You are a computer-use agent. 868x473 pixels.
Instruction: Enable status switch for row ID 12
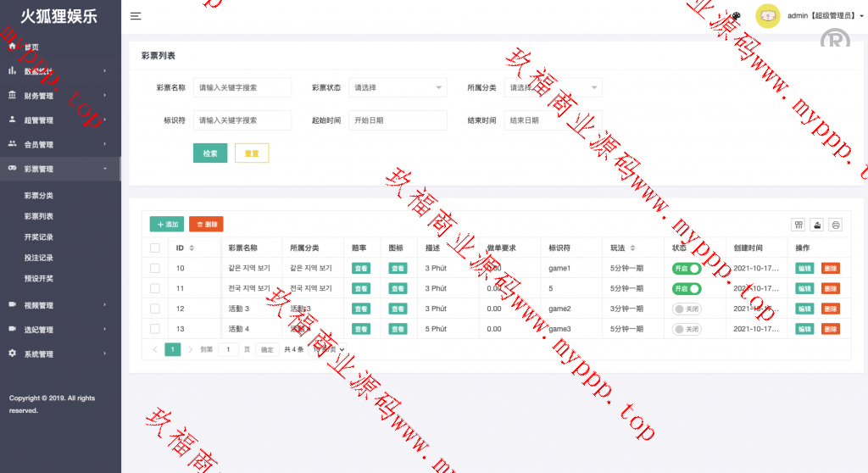[x=687, y=309]
